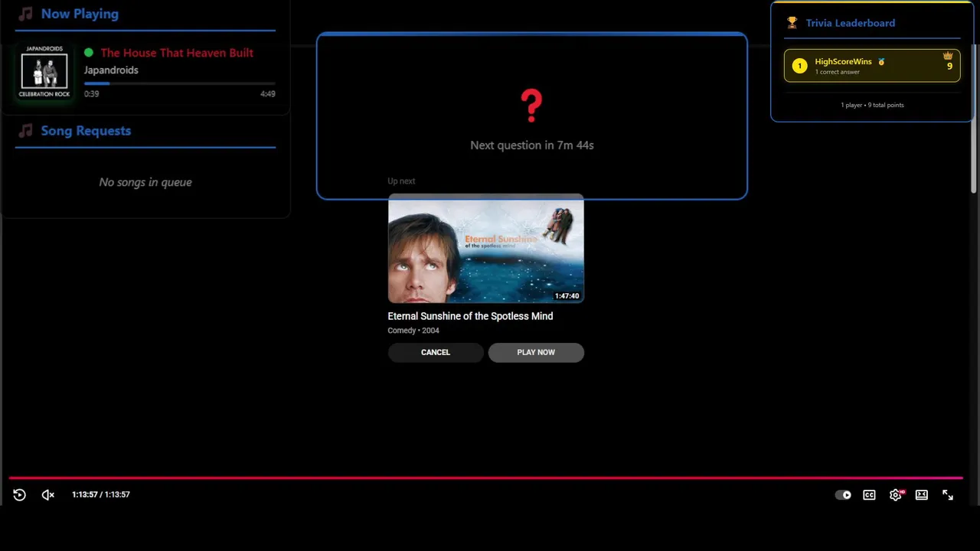Screen dimensions: 980x551
Task: Click the replay video icon
Action: (x=20, y=495)
